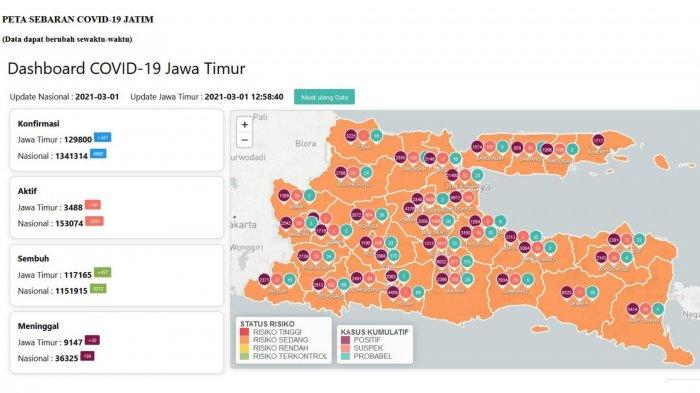The height and width of the screenshot is (393, 700).
Task: Select Bojonegoro's purple positive-cases marker
Action: point(341,173)
